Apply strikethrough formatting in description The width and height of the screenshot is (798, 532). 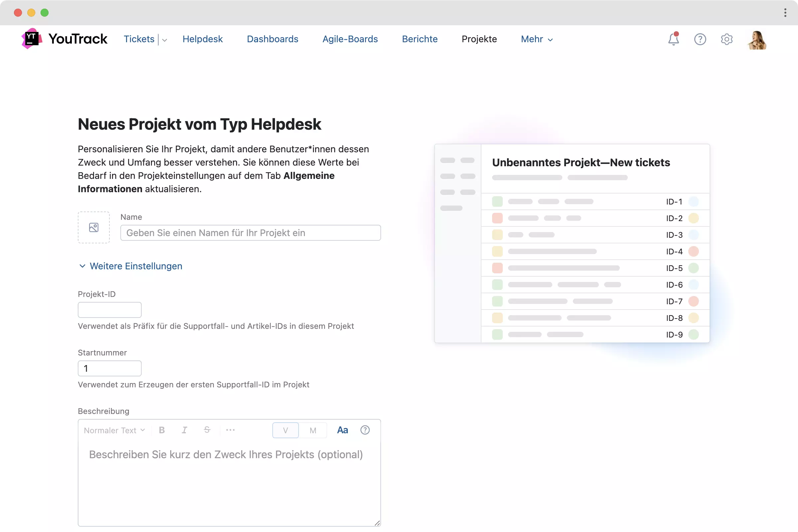(207, 430)
